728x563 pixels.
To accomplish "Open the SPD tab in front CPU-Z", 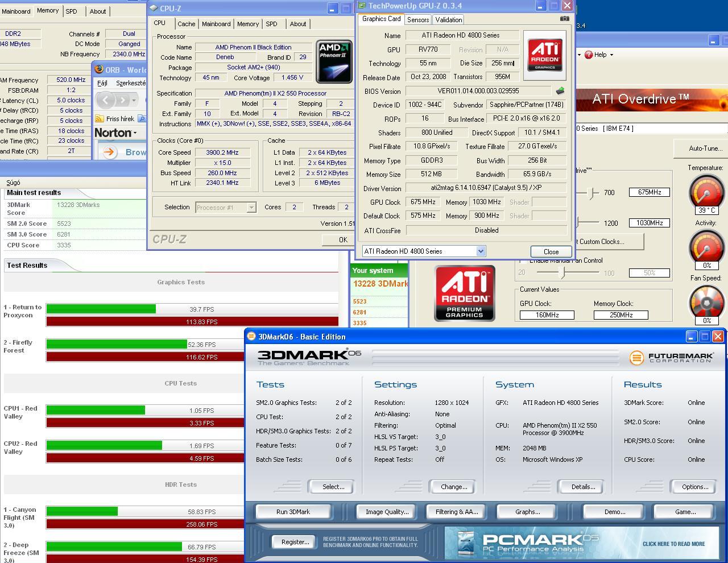I will 271,24.
